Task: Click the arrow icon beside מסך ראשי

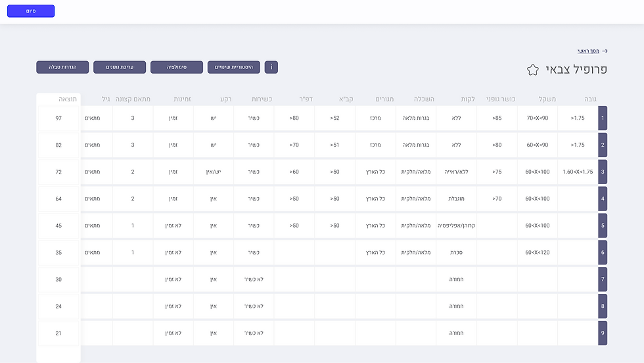Action: 605,51
